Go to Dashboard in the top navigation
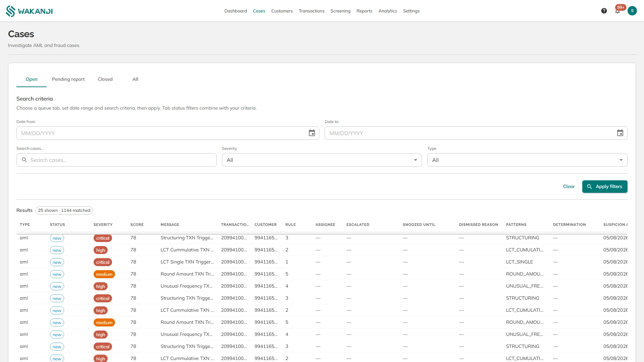644x362 pixels. point(235,11)
